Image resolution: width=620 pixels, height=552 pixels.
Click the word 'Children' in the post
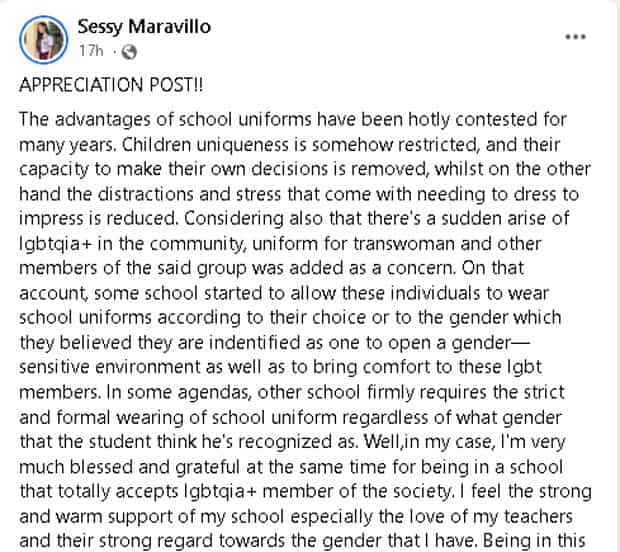[x=156, y=145]
